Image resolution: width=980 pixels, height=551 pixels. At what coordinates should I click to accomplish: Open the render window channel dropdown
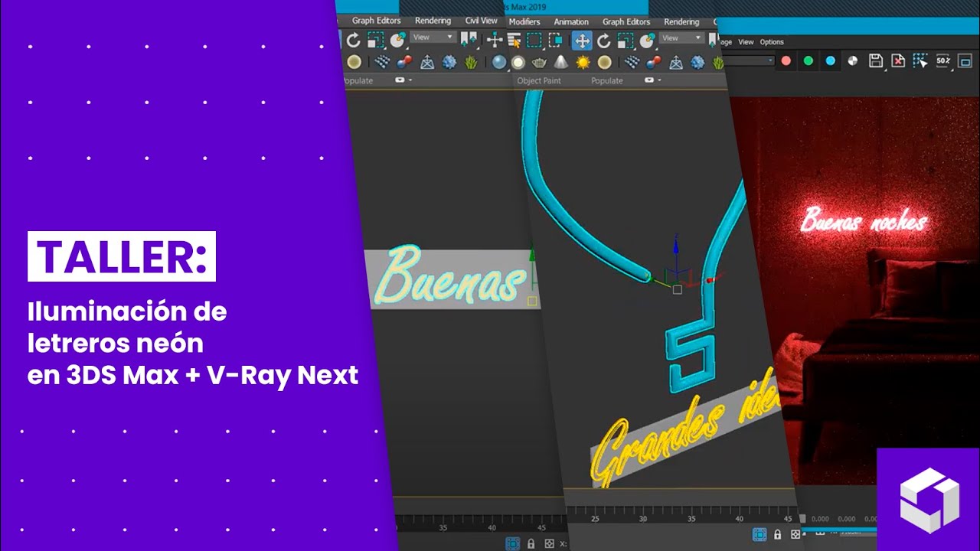(x=750, y=60)
